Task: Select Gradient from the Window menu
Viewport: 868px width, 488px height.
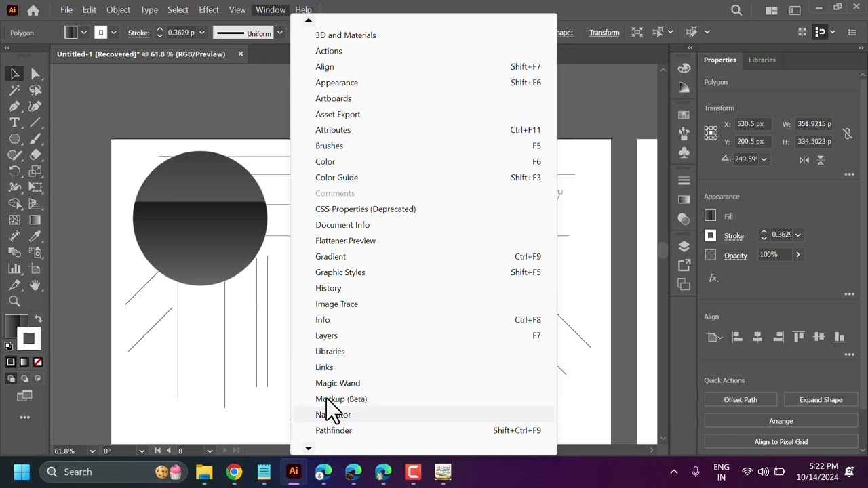Action: pyautogui.click(x=424, y=256)
